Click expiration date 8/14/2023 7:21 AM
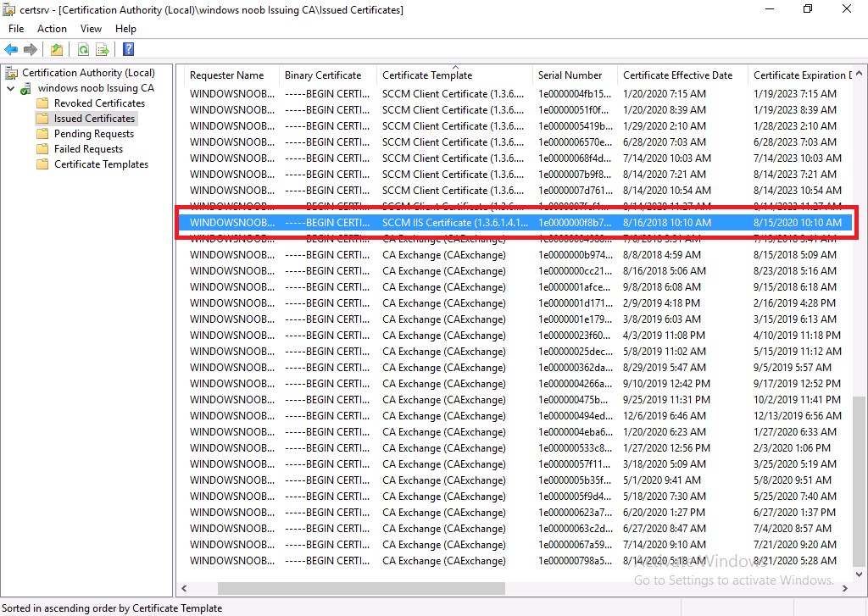Screen dimensions: 868x616 coord(795,175)
